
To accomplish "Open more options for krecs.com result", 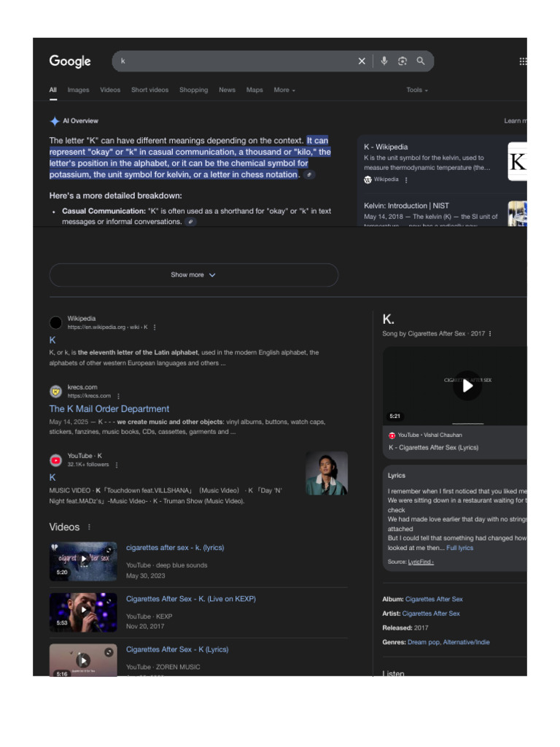I will tap(119, 396).
